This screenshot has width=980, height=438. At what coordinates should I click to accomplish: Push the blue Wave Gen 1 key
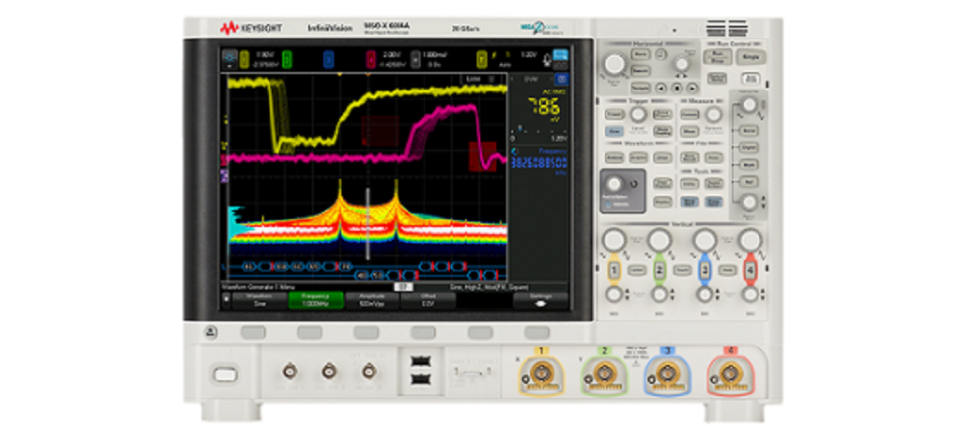[690, 202]
